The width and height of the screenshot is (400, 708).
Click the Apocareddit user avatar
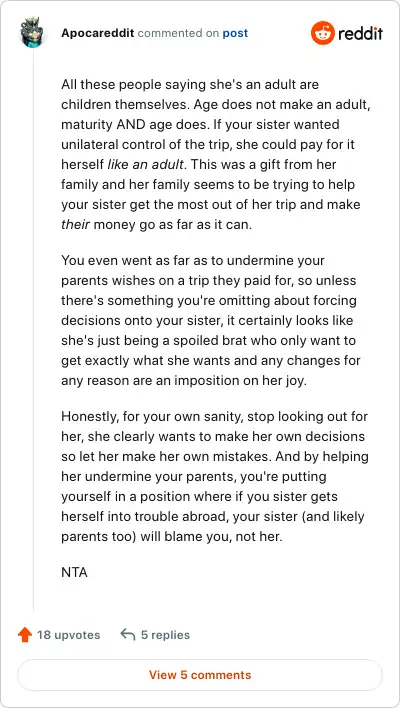tap(33, 33)
